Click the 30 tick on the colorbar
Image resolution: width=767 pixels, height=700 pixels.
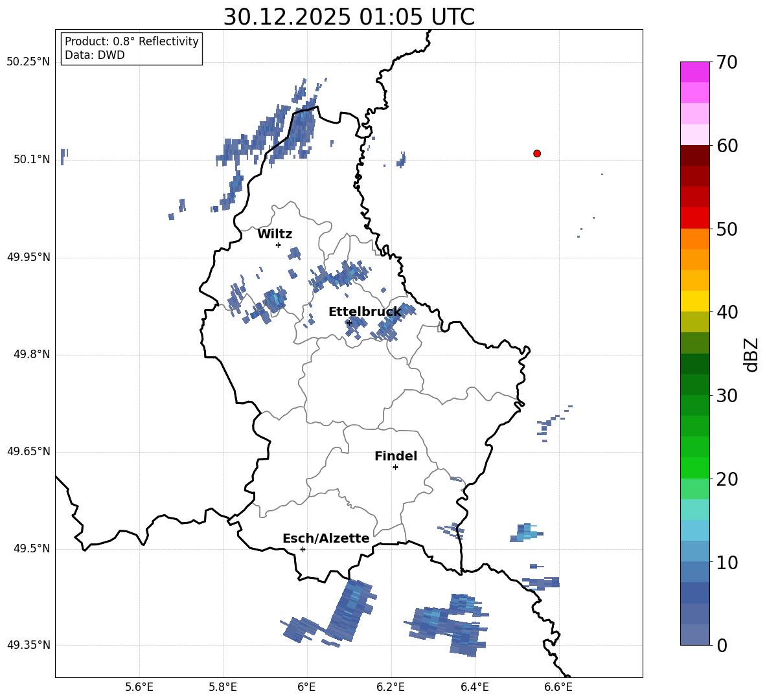726,396
